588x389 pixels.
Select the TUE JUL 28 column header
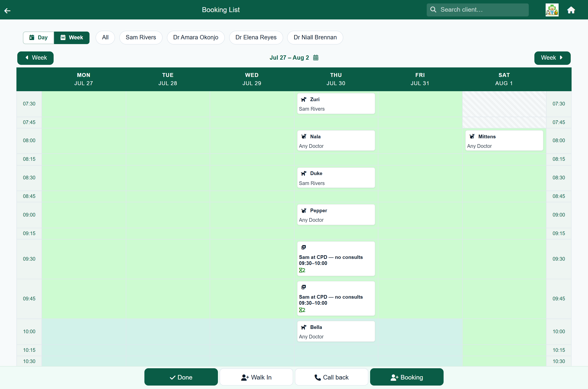[168, 79]
